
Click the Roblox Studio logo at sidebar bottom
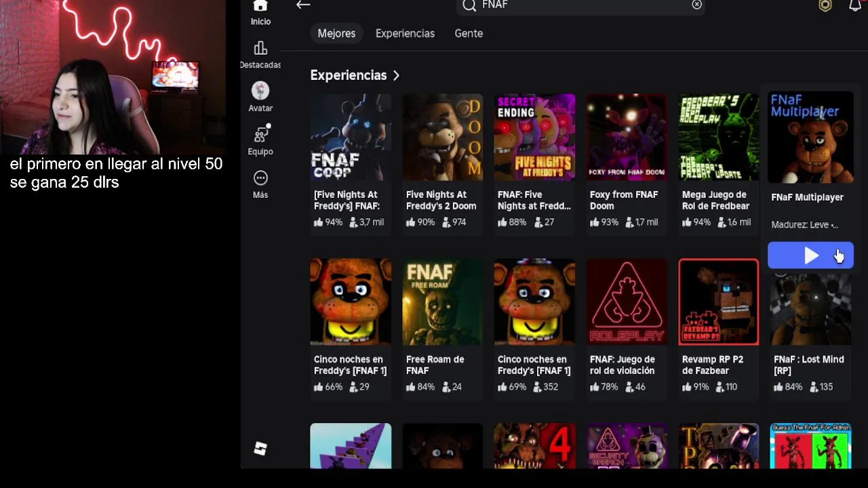(260, 449)
